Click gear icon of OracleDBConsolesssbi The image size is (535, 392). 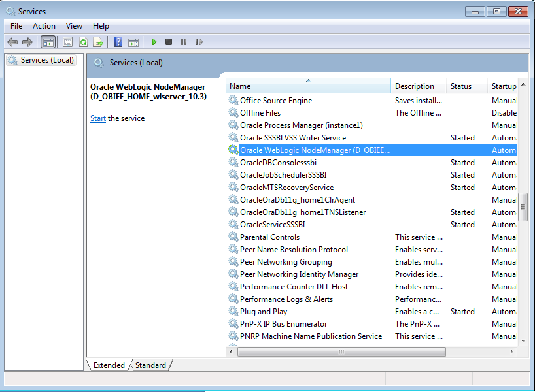233,162
